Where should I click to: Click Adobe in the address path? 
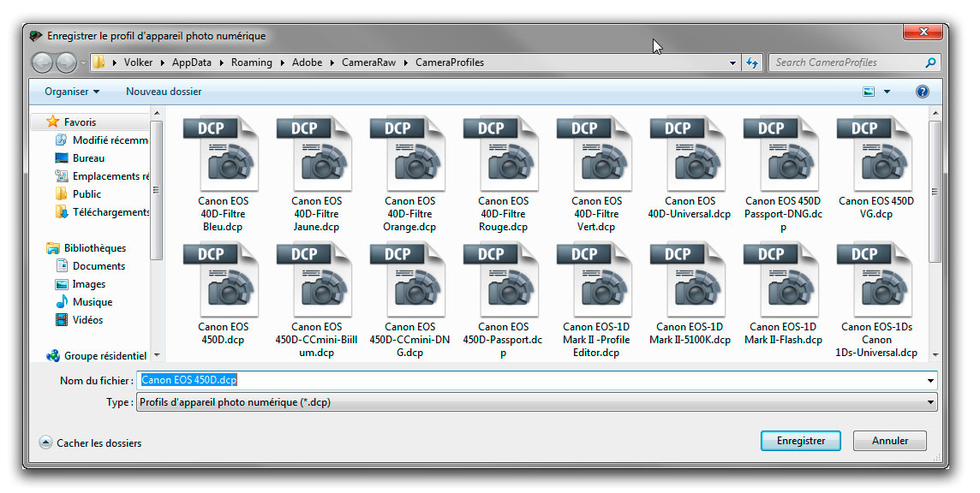pyautogui.click(x=307, y=62)
